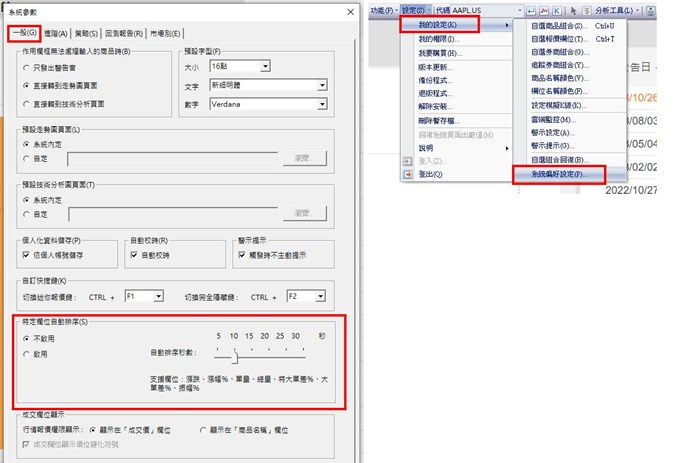
Task: Open the 設定(S) menu
Action: pos(415,11)
